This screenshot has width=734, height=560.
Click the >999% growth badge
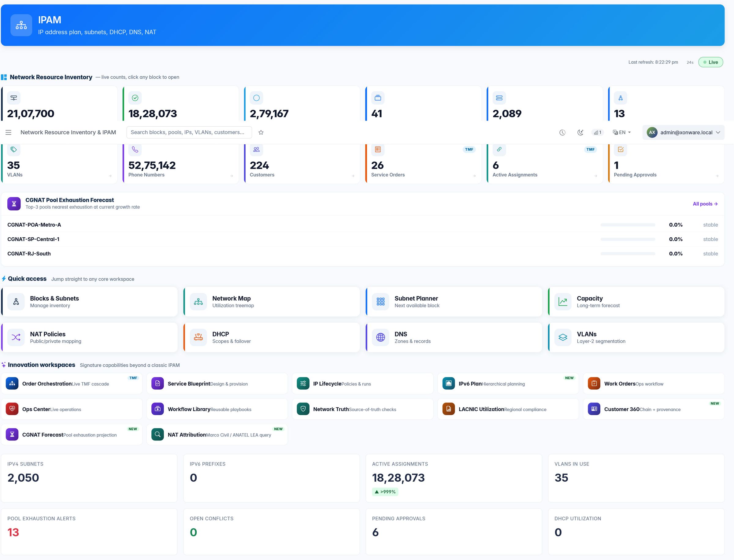[x=385, y=492]
